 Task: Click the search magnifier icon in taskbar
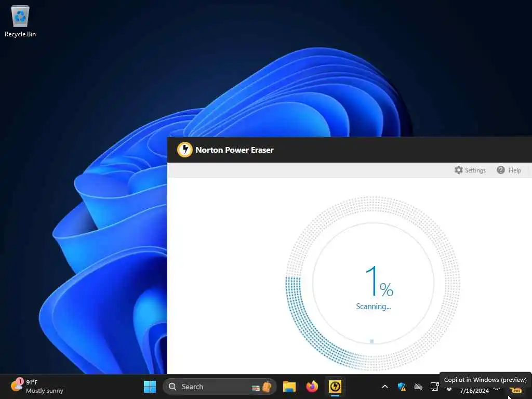pos(172,387)
